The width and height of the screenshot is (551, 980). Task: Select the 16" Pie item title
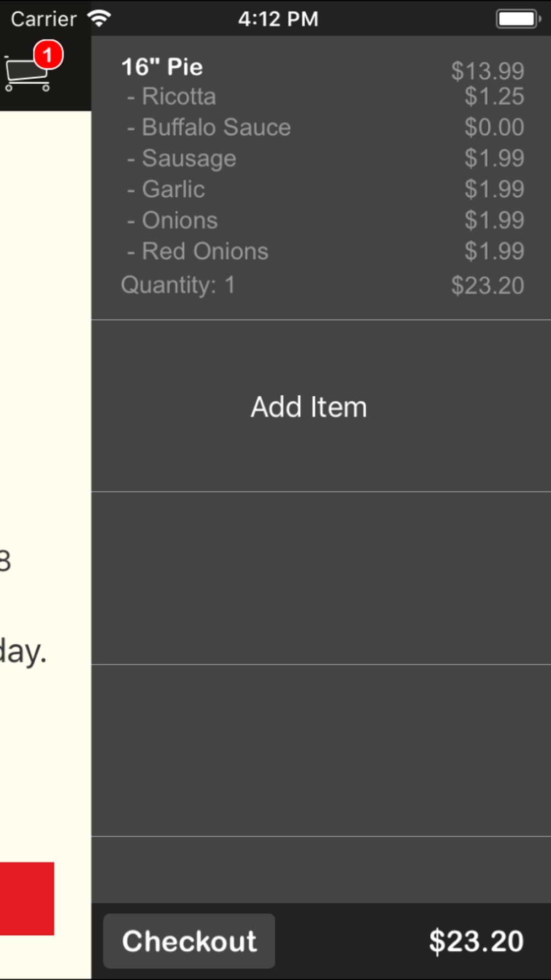tap(162, 67)
